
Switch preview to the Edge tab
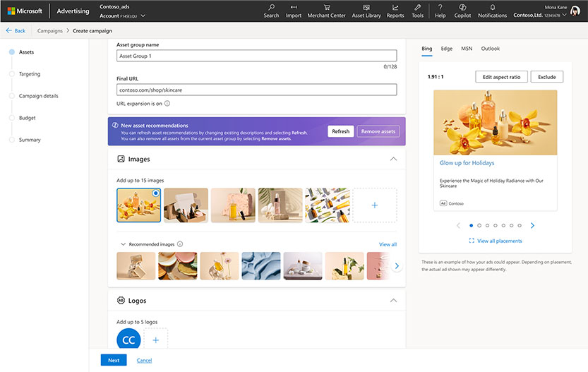(x=446, y=49)
